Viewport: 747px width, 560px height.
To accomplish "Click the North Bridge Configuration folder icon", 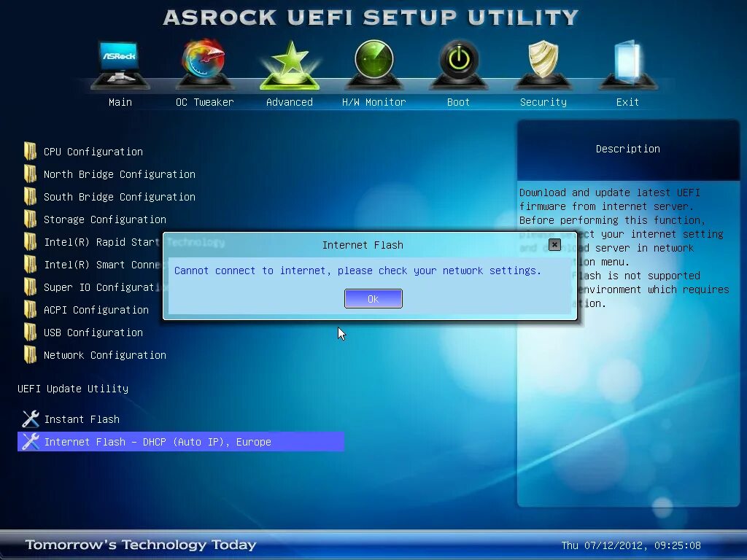I will coord(30,174).
